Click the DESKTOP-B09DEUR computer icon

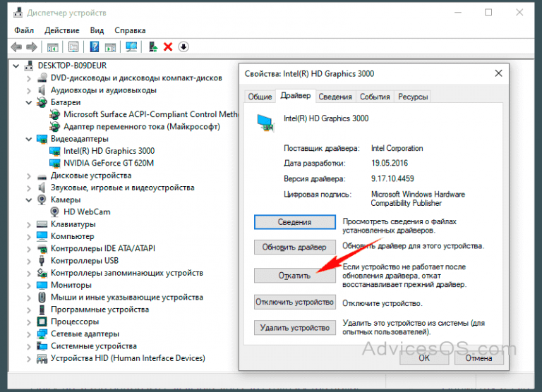pyautogui.click(x=29, y=66)
